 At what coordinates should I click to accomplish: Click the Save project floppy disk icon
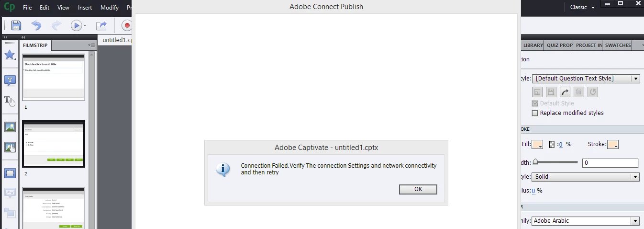[16, 25]
